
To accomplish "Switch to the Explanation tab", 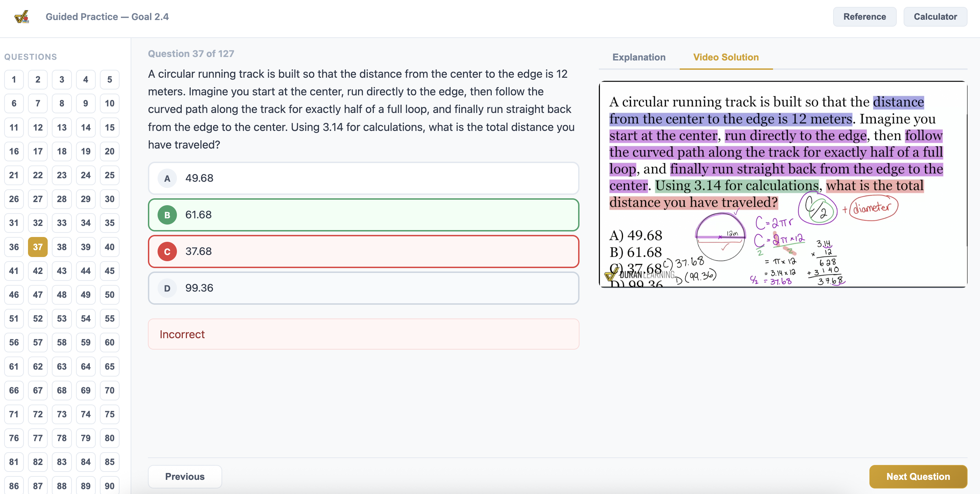I will 639,57.
